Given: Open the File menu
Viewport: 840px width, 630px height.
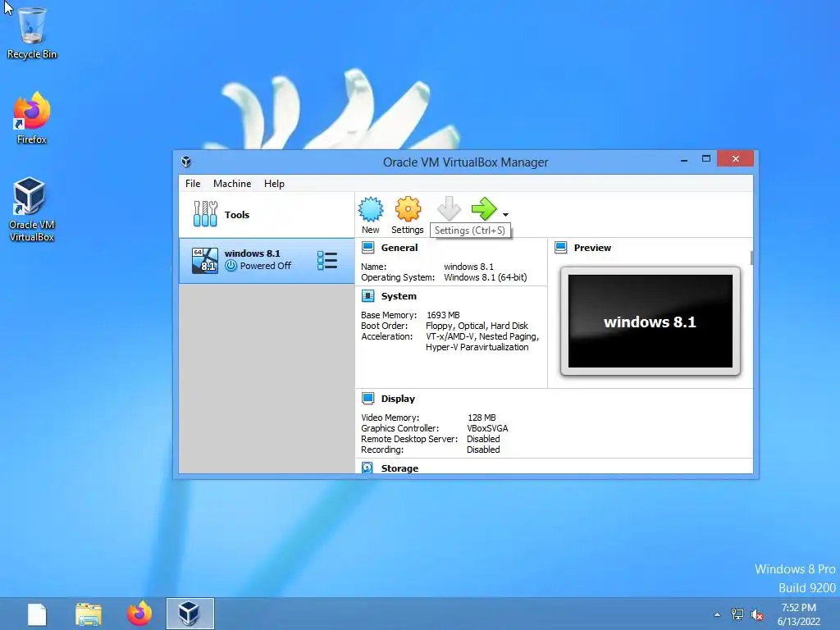Looking at the screenshot, I should pos(193,183).
